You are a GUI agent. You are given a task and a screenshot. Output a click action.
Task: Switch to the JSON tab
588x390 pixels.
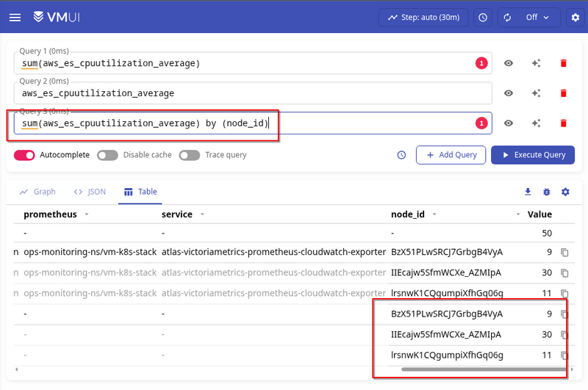[x=90, y=192]
